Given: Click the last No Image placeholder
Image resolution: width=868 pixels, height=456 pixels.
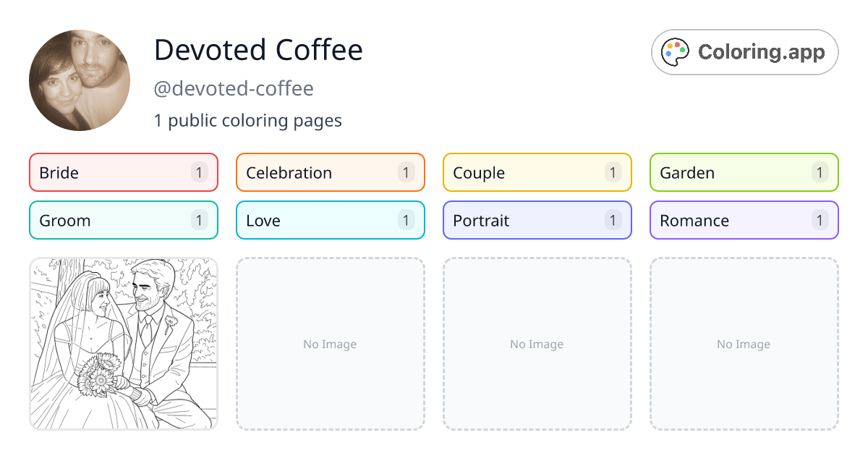Looking at the screenshot, I should click(744, 344).
